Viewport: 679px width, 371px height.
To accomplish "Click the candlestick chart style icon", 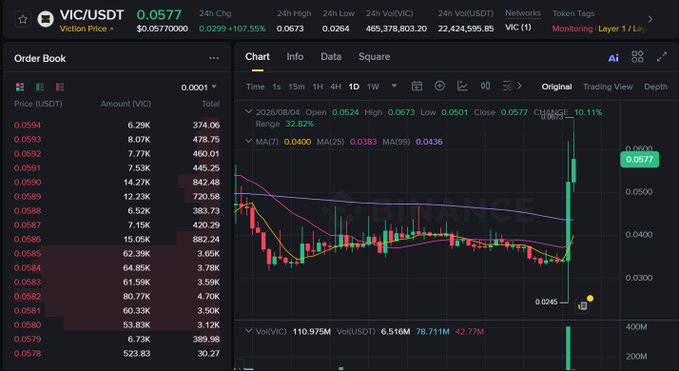I will click(485, 86).
